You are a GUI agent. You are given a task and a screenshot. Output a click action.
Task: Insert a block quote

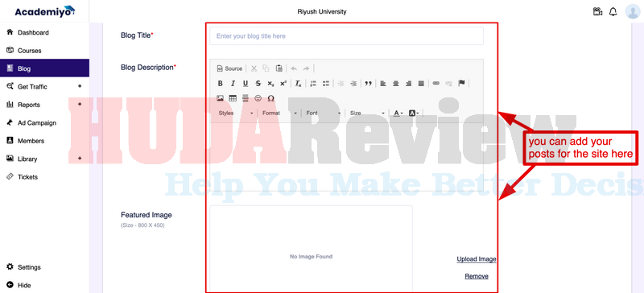[x=369, y=84]
